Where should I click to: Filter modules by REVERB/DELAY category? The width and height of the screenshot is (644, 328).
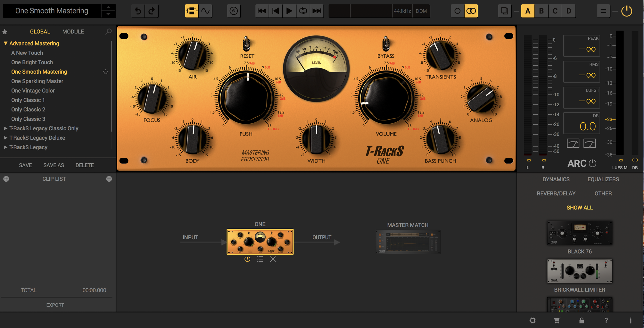coord(556,193)
